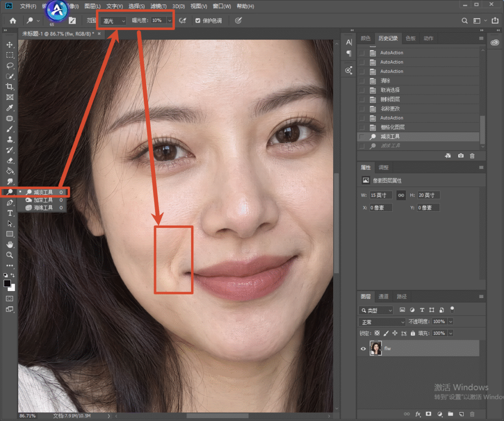This screenshot has height=421, width=504.
Task: Select the Zoom tool
Action: [10, 255]
